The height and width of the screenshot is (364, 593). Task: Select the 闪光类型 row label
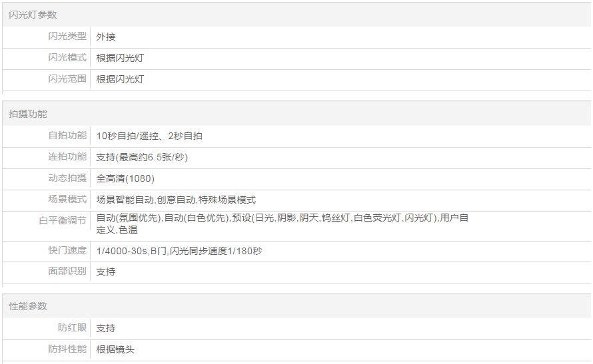(67, 36)
